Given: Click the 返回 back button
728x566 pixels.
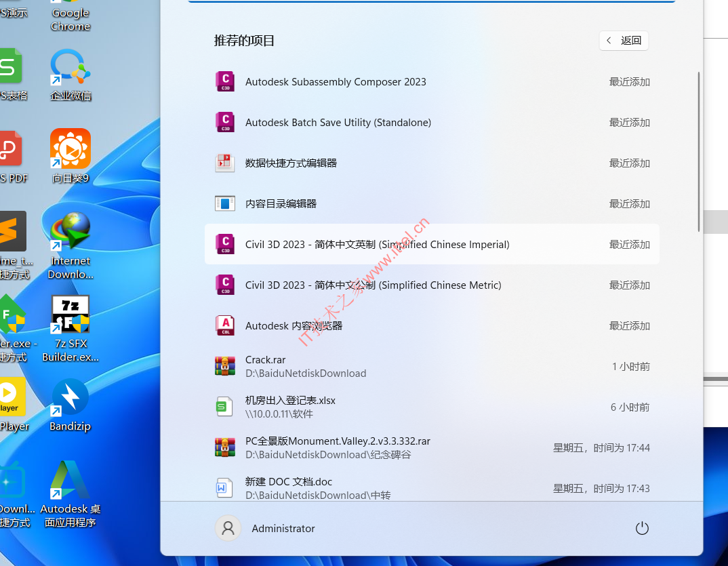Looking at the screenshot, I should tap(624, 41).
